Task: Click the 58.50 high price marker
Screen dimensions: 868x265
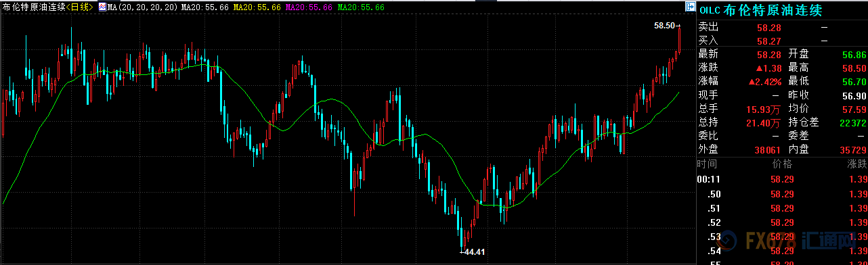Action: [x=664, y=26]
